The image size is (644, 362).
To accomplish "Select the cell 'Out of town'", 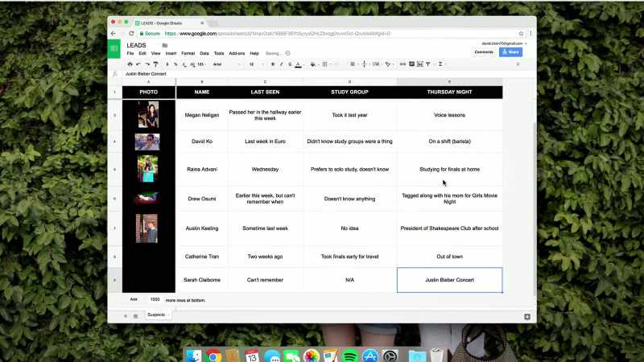I will pos(449,257).
